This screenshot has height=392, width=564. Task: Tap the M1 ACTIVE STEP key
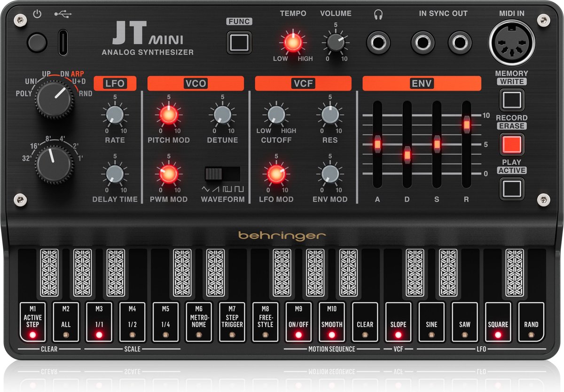(32, 322)
